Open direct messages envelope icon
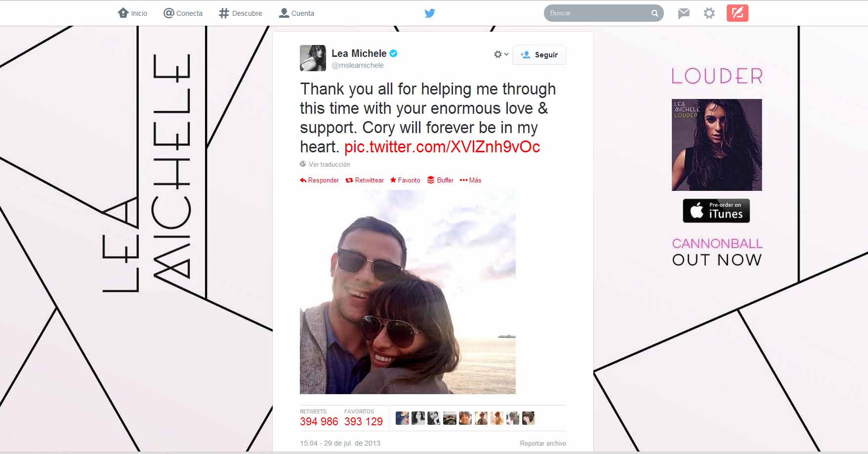The height and width of the screenshot is (454, 868). (x=684, y=13)
